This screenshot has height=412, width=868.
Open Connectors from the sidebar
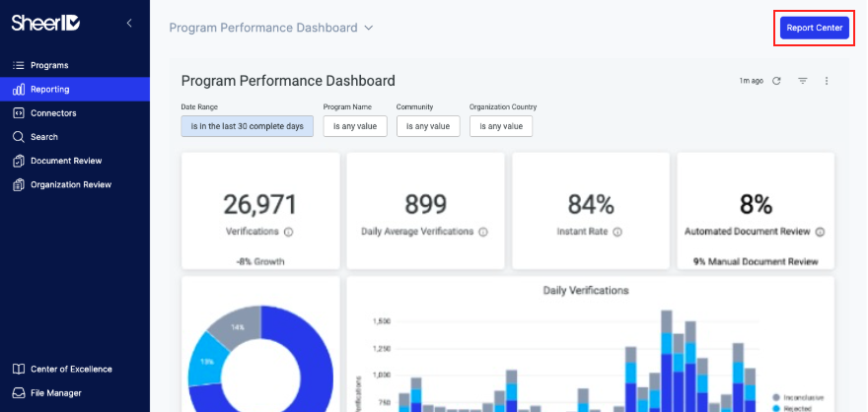[x=75, y=112]
